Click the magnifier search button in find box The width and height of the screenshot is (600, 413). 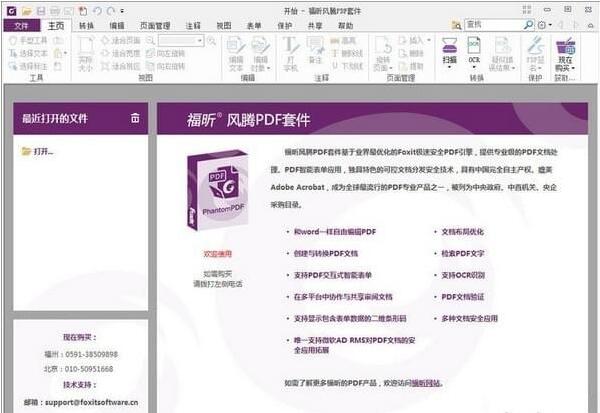528,25
